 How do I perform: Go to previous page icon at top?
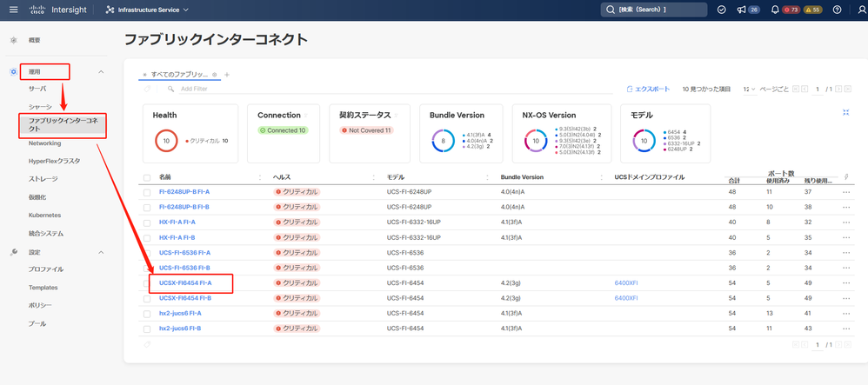pyautogui.click(x=805, y=89)
